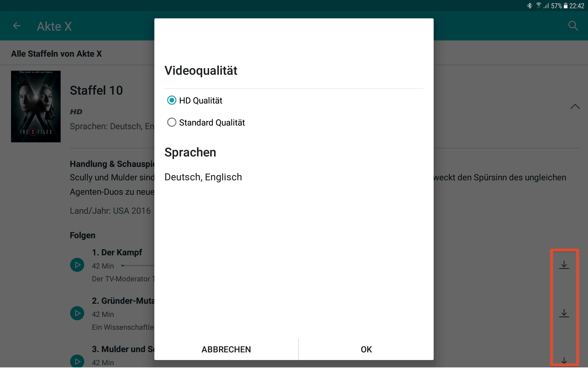Collapse Staffel 10 with the chevron
Image resolution: width=588 pixels, height=368 pixels.
575,107
